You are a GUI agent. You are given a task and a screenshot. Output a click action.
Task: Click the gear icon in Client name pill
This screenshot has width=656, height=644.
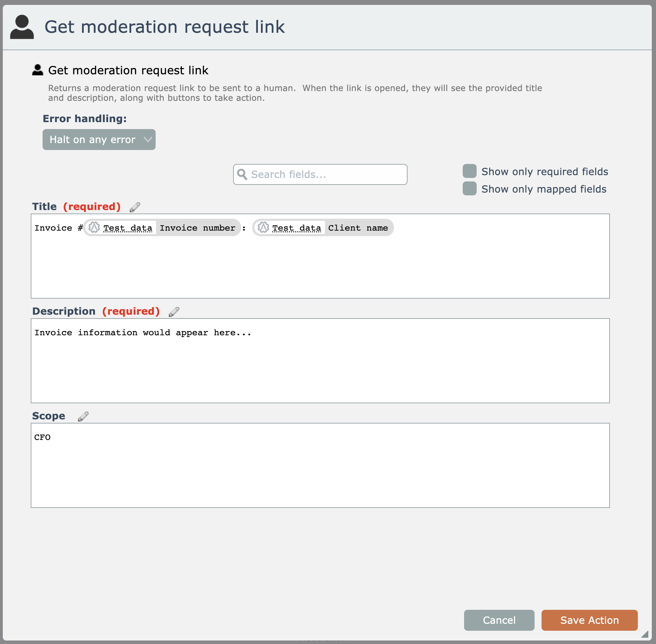[263, 228]
